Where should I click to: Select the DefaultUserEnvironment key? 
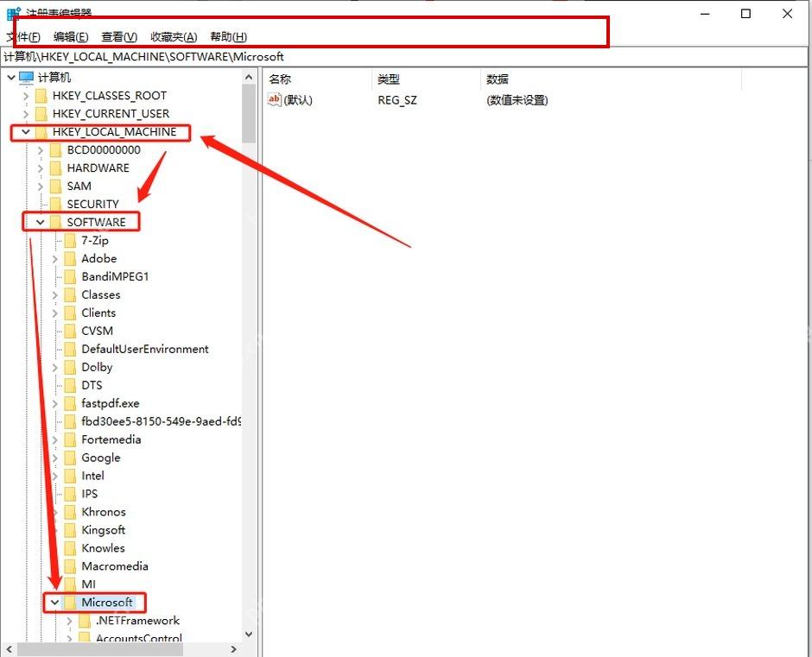(145, 349)
